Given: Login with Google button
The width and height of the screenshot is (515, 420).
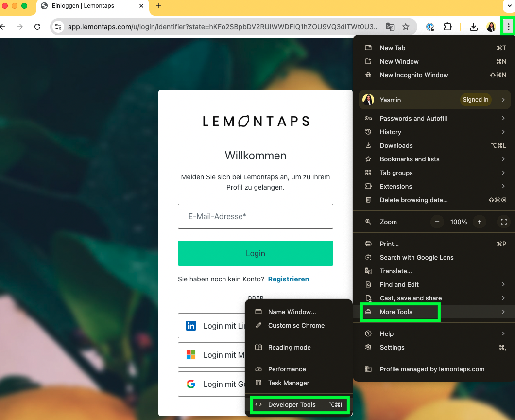Looking at the screenshot, I should [211, 384].
